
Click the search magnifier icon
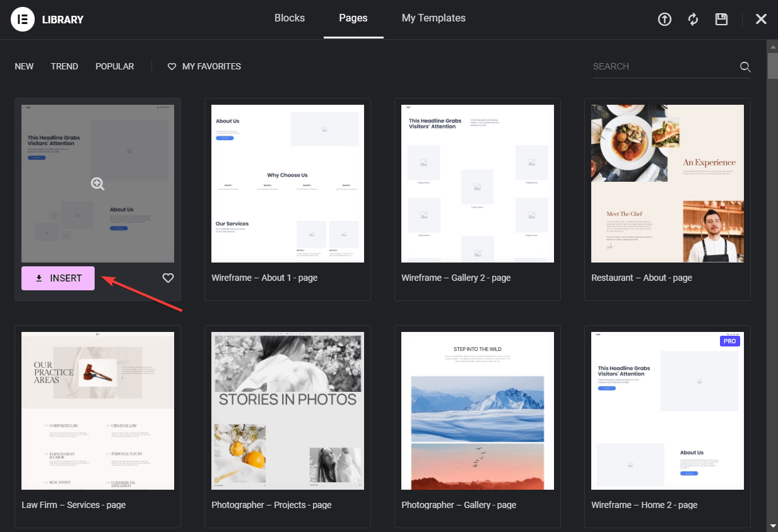[x=745, y=67]
